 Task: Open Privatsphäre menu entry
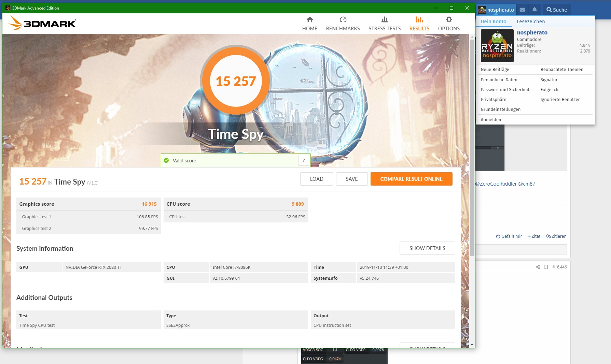coord(494,99)
